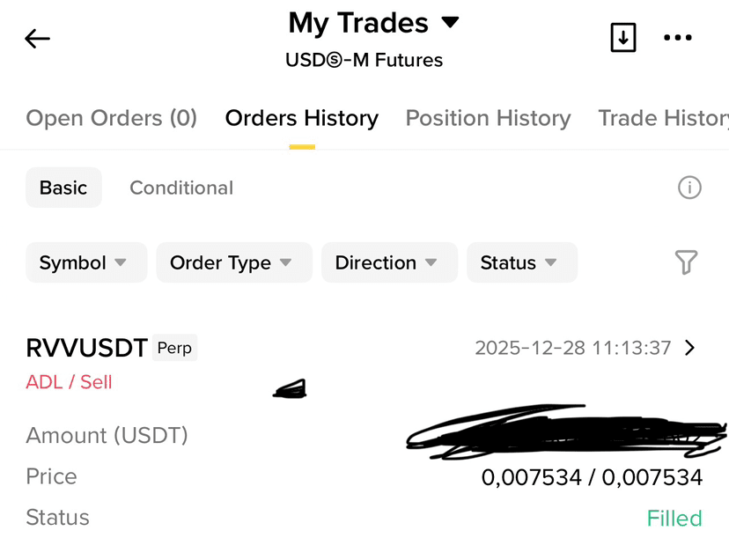729x560 pixels.
Task: Switch to Position History tab
Action: click(488, 118)
